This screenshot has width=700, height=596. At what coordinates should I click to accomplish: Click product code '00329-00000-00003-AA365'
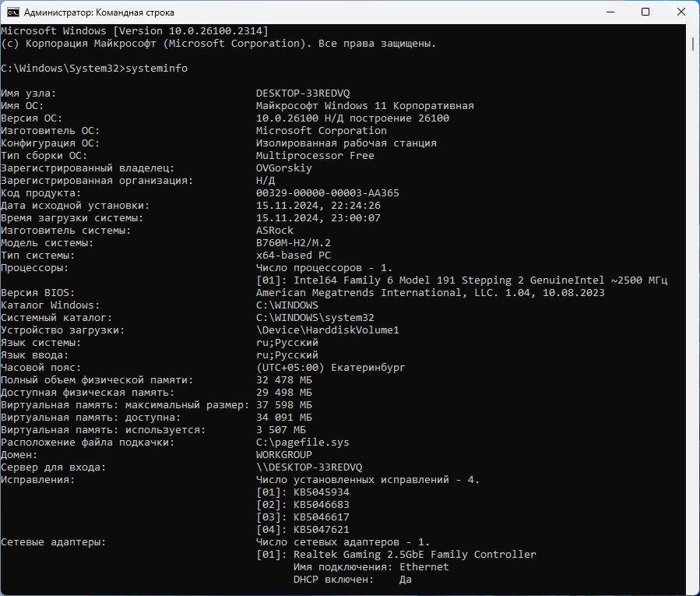point(327,193)
